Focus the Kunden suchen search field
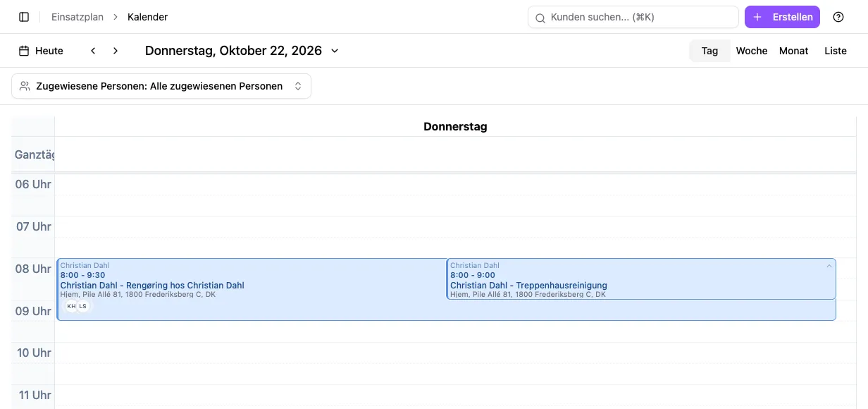The width and height of the screenshot is (868, 409). [633, 17]
